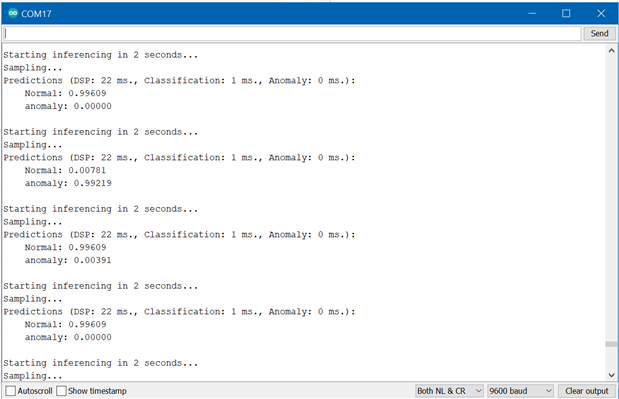Focus the serial message input field
619x399 pixels.
point(292,34)
